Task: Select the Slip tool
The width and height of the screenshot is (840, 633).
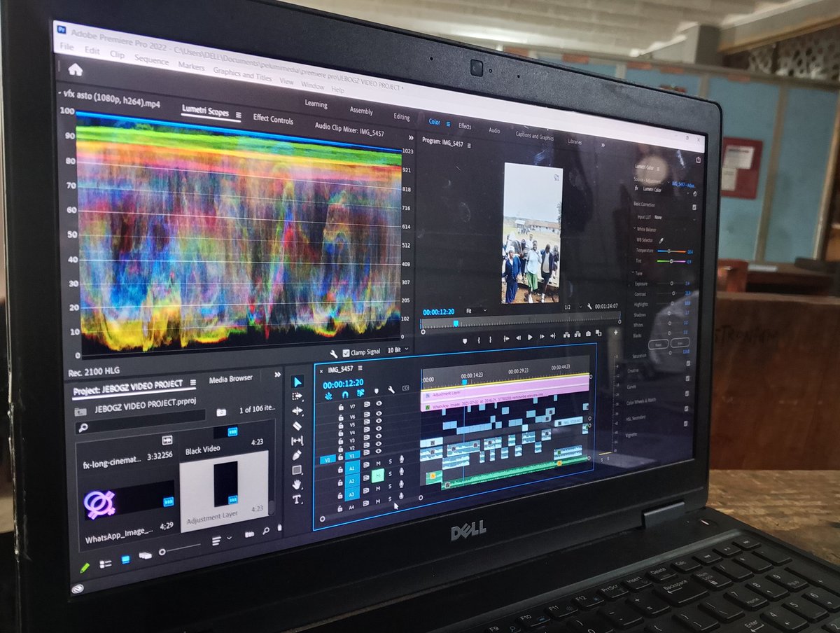Action: click(x=297, y=440)
